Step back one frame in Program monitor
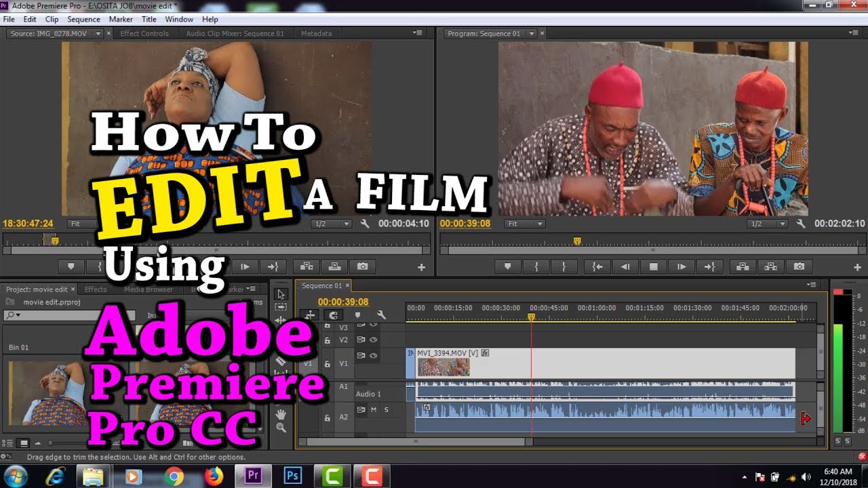The image size is (868, 488). [x=625, y=267]
